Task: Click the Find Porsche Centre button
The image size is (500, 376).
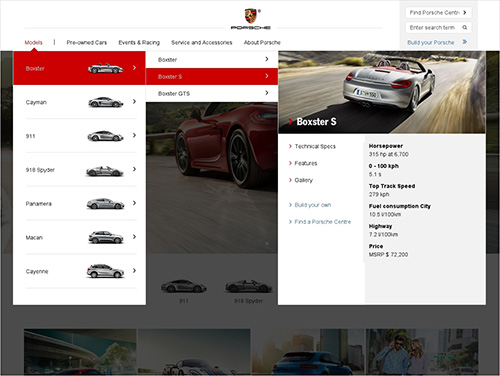Action: pyautogui.click(x=438, y=13)
